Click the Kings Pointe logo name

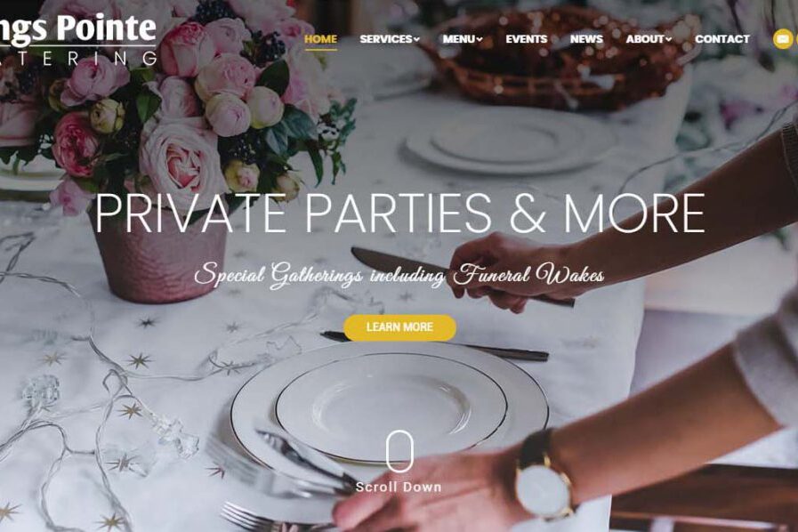click(x=77, y=28)
